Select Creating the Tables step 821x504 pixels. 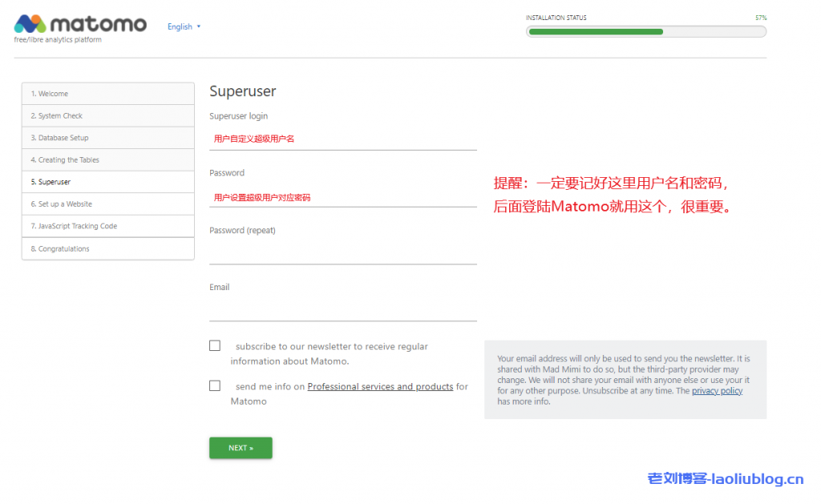(107, 160)
